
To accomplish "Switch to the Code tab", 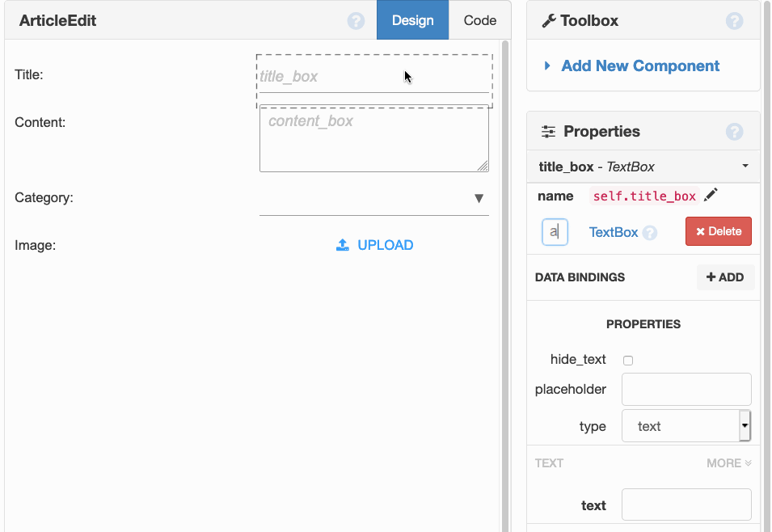I will [480, 20].
